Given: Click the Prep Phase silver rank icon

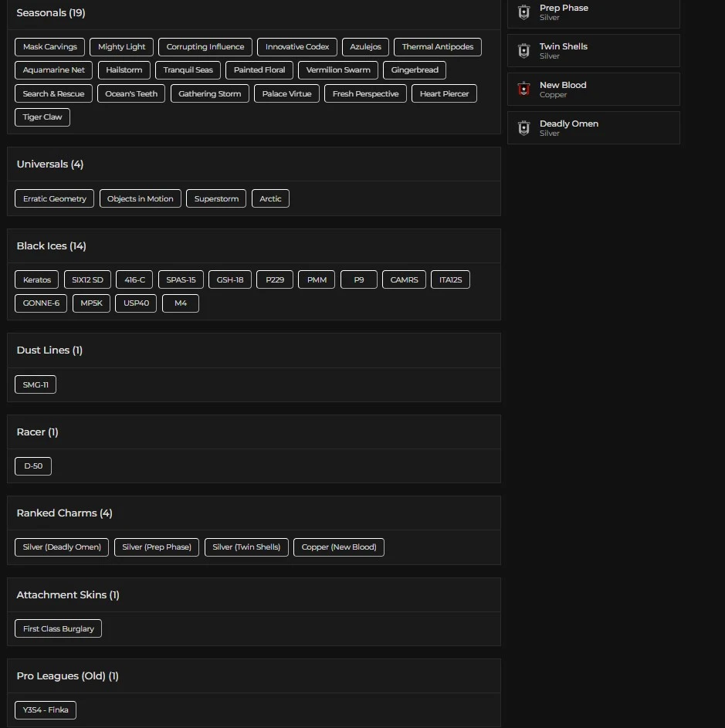Looking at the screenshot, I should tap(523, 12).
